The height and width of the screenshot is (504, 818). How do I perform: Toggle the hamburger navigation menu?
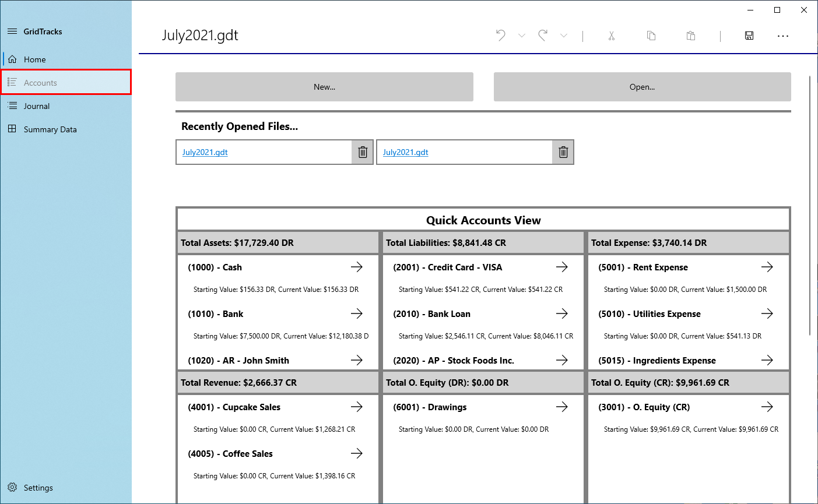click(x=12, y=31)
